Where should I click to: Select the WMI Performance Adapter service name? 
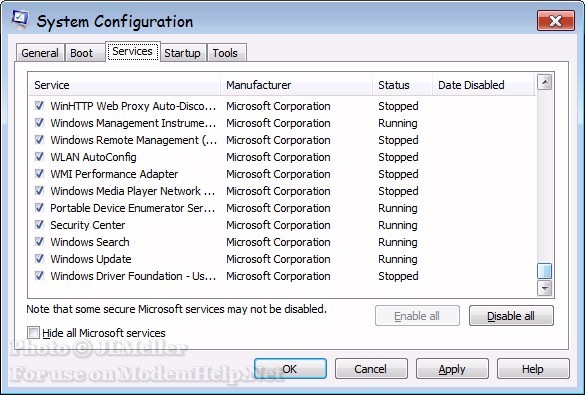tap(114, 174)
